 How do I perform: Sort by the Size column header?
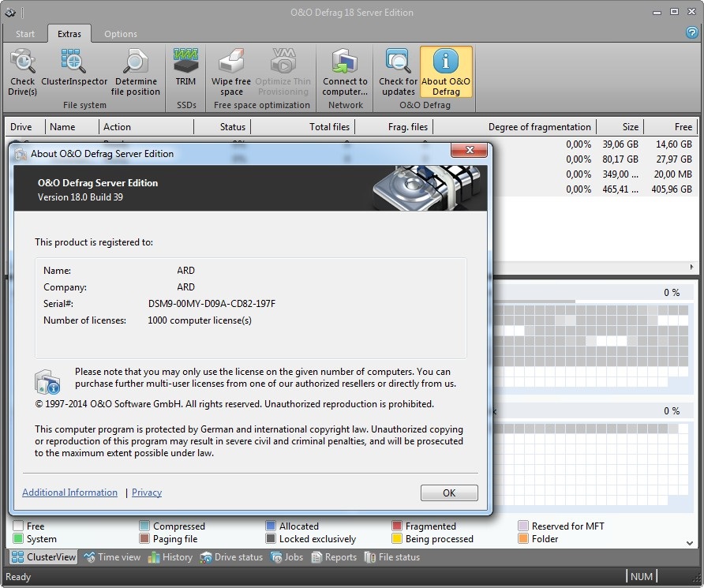(x=620, y=127)
